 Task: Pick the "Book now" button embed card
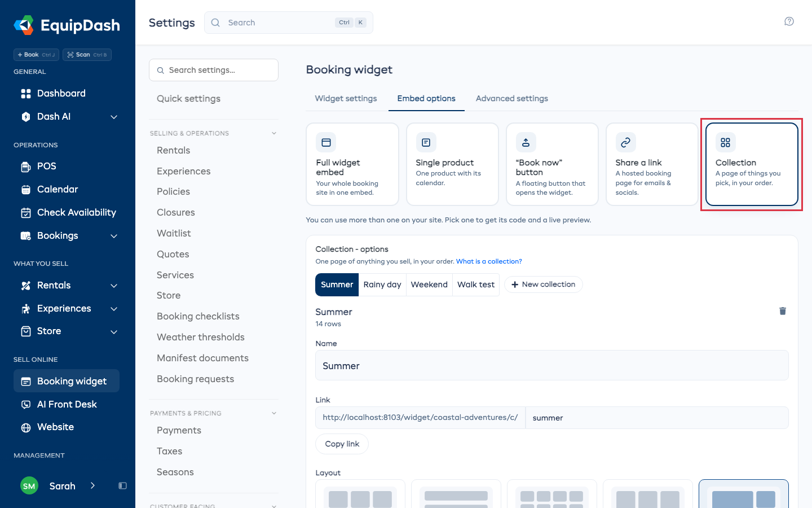552,164
